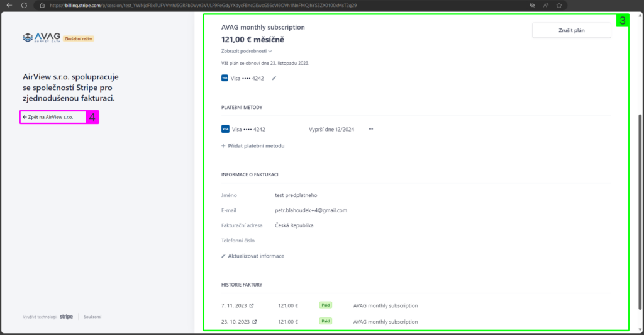Screen dimensions: 644x335
Task: Open the Soukromí privacy link
Action: 92,317
